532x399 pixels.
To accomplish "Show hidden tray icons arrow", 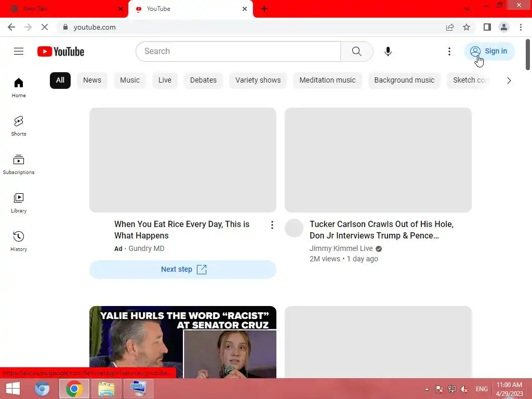I will pyautogui.click(x=427, y=389).
